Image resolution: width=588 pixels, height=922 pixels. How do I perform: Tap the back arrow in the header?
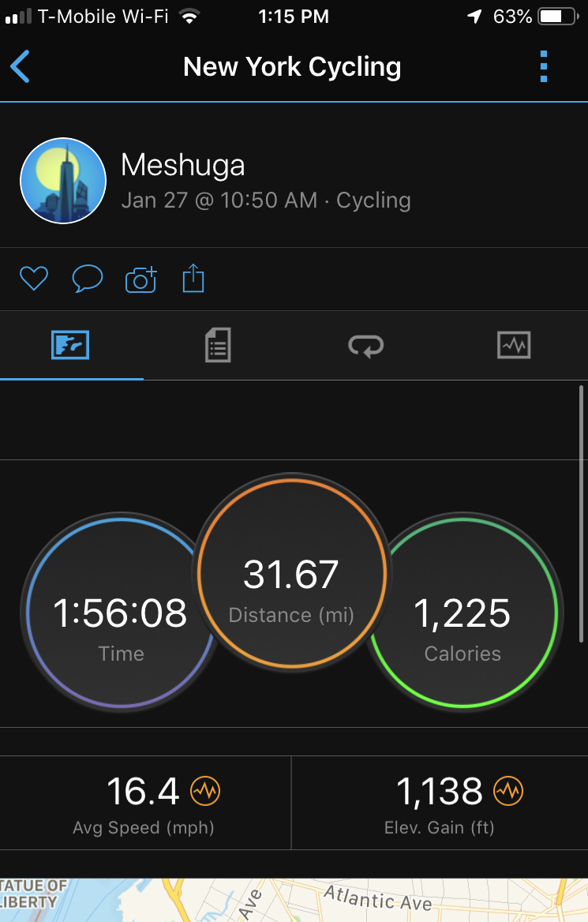point(21,67)
